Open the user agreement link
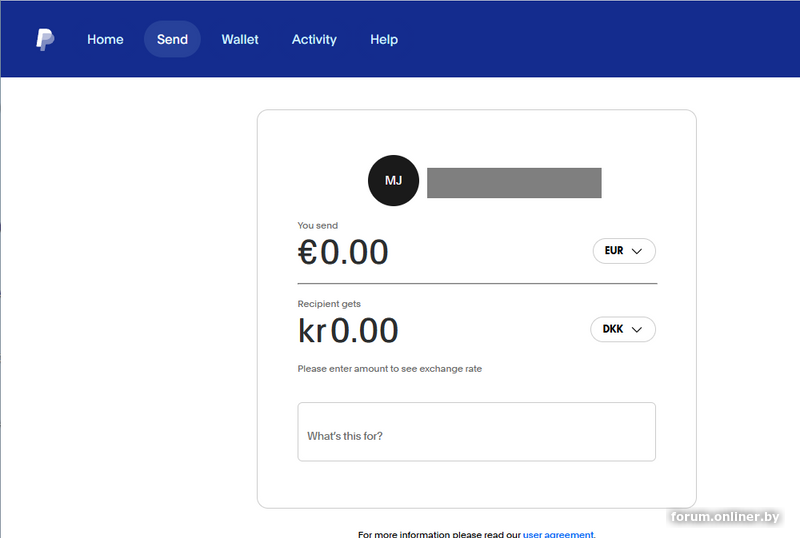Screen dimensions: 800x538 click(x=558, y=534)
